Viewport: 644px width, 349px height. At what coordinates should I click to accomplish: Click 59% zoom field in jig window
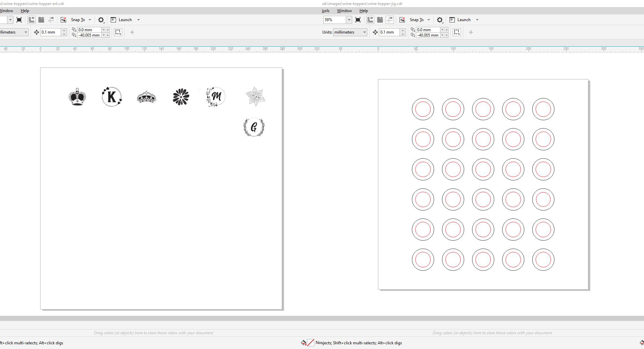click(335, 20)
